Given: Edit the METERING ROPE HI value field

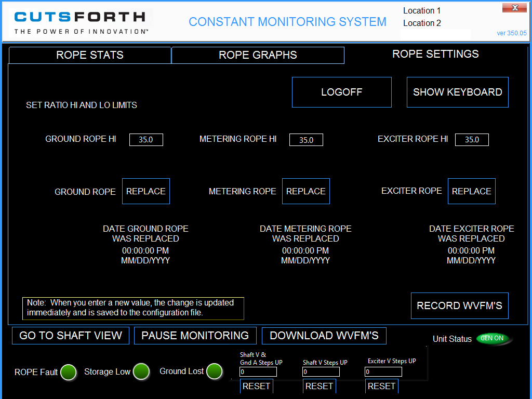Looking at the screenshot, I should 306,140.
